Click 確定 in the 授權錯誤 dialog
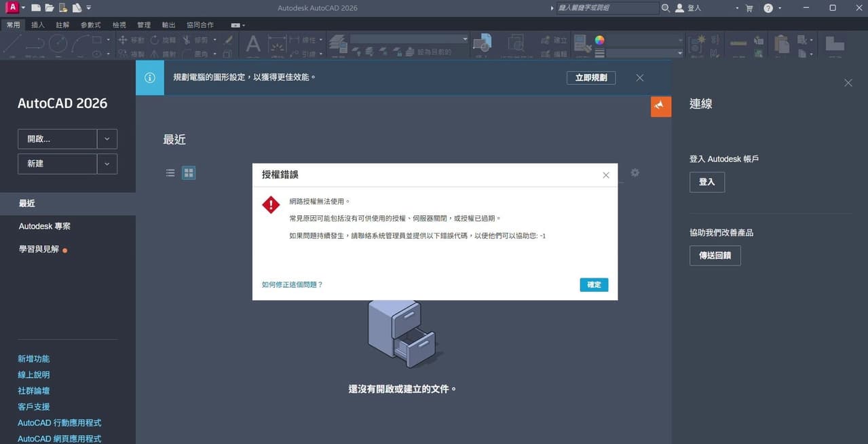The image size is (868, 444). click(594, 284)
